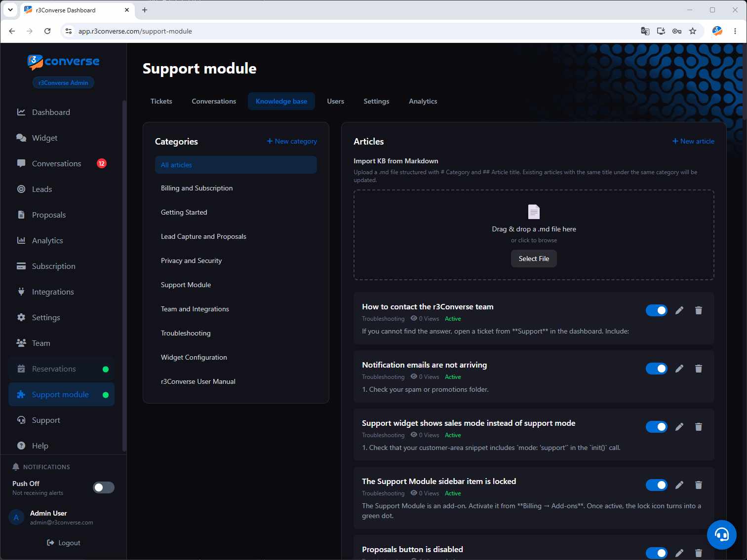Open Reservations in sidebar

[x=61, y=369]
